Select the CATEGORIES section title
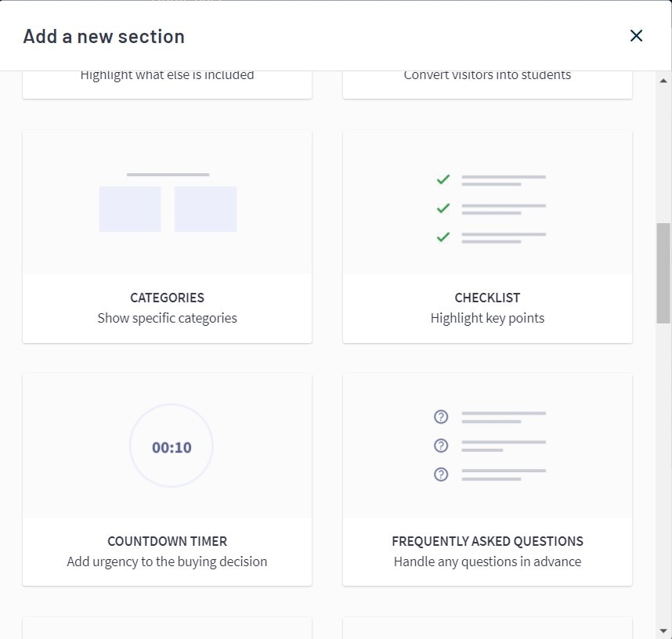 (x=167, y=298)
